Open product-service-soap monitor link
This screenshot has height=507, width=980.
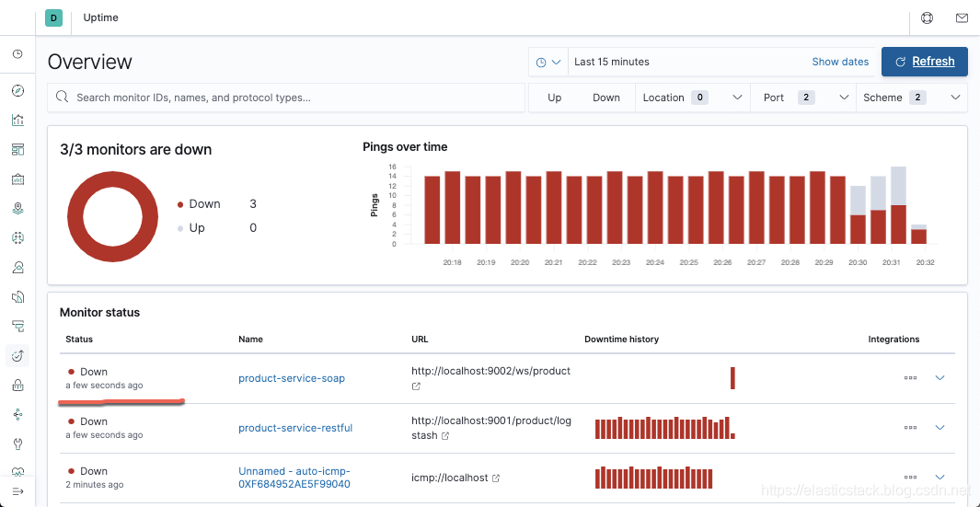tap(292, 378)
